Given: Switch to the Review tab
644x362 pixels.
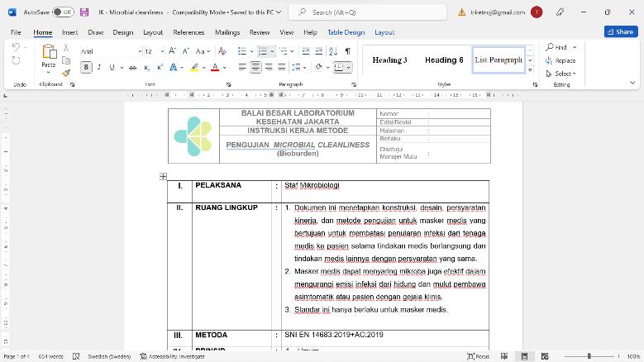Looking at the screenshot, I should point(260,32).
